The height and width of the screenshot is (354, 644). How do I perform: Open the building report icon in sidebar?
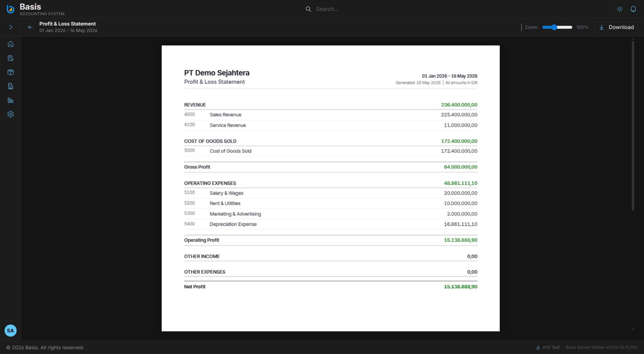pos(11,86)
